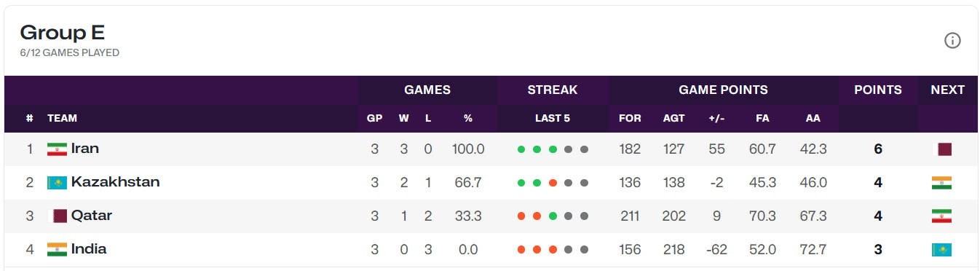Click the STREAK column header
This screenshot has width=980, height=271.
pyautogui.click(x=553, y=90)
